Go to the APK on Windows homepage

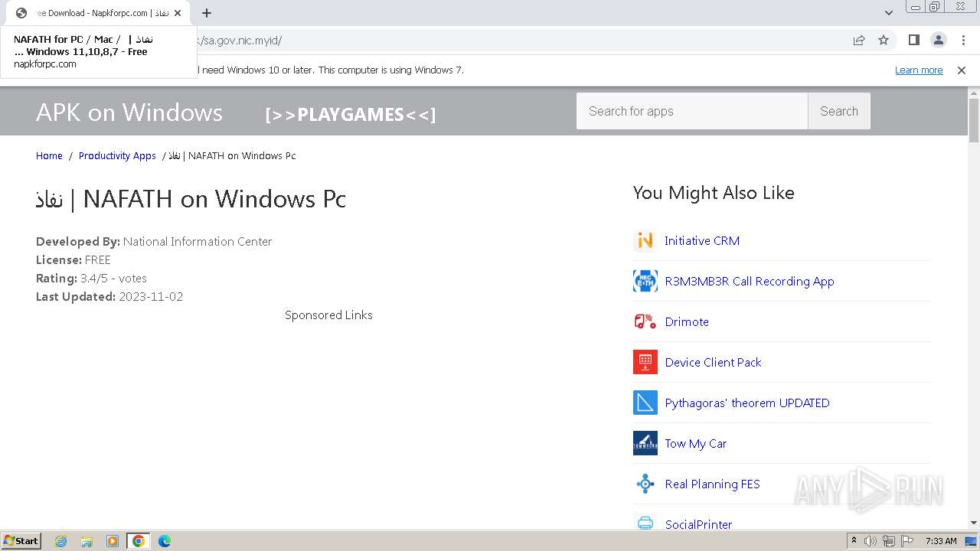(x=129, y=112)
